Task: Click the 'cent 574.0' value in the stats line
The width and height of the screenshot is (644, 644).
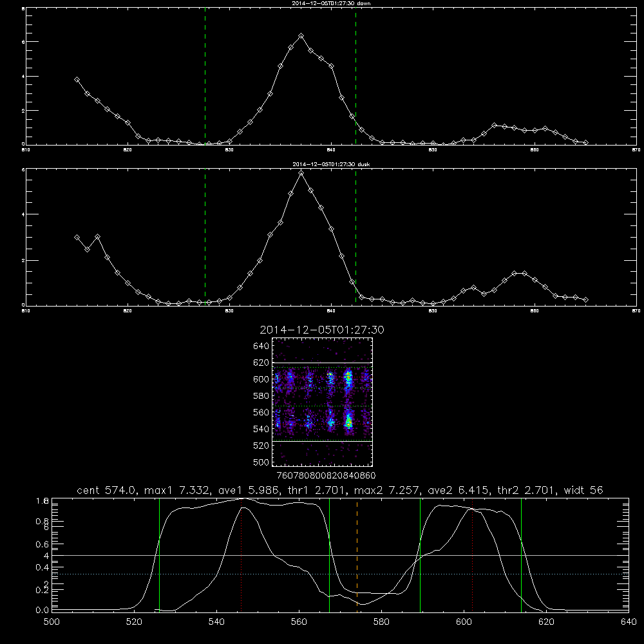Action: pos(108,490)
